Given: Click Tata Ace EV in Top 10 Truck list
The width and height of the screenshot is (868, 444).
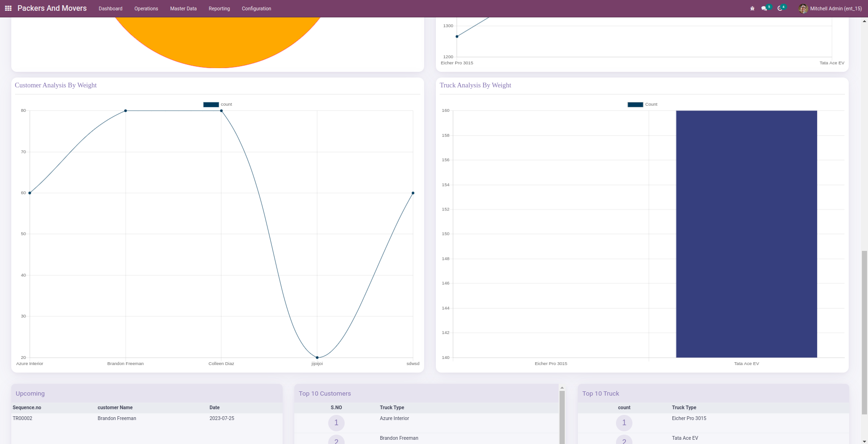Looking at the screenshot, I should [x=685, y=438].
